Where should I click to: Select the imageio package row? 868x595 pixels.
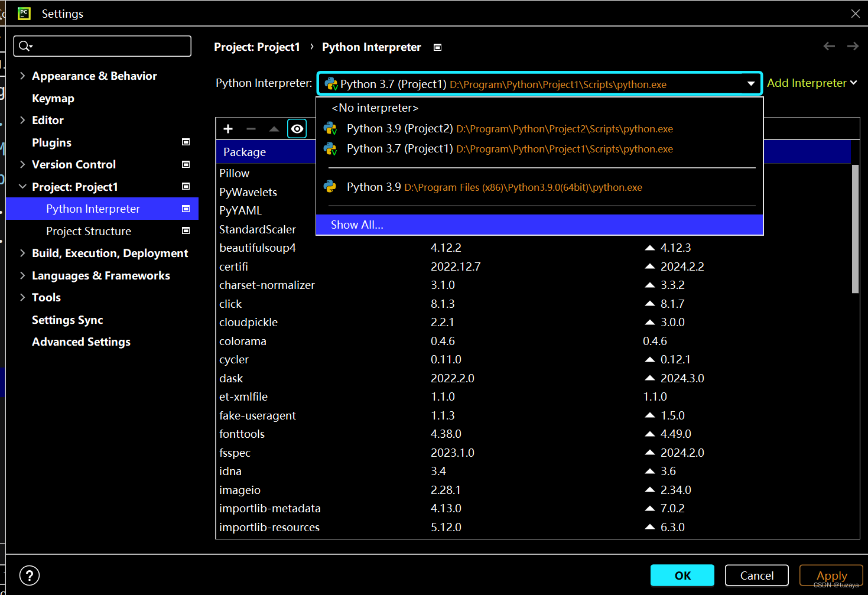tap(534, 490)
